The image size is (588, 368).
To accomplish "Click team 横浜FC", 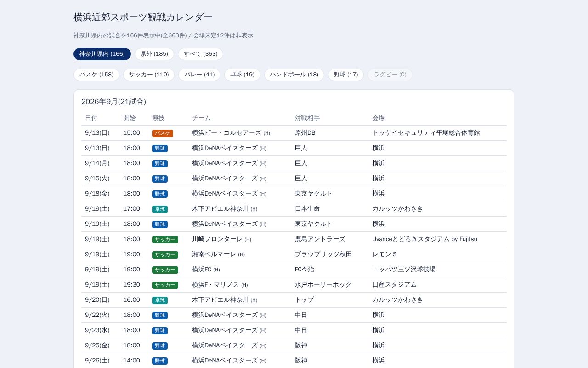I will 202,270.
